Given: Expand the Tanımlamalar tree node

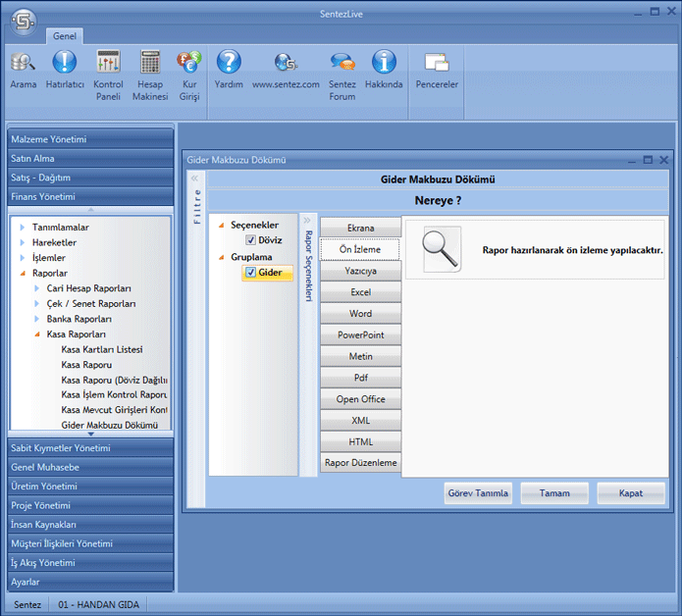Looking at the screenshot, I should [23, 227].
